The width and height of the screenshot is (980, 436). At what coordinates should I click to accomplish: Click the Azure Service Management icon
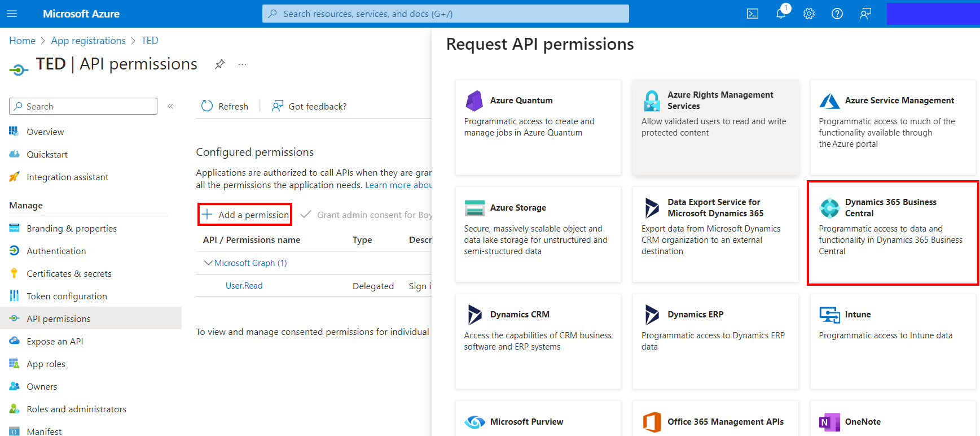point(829,101)
